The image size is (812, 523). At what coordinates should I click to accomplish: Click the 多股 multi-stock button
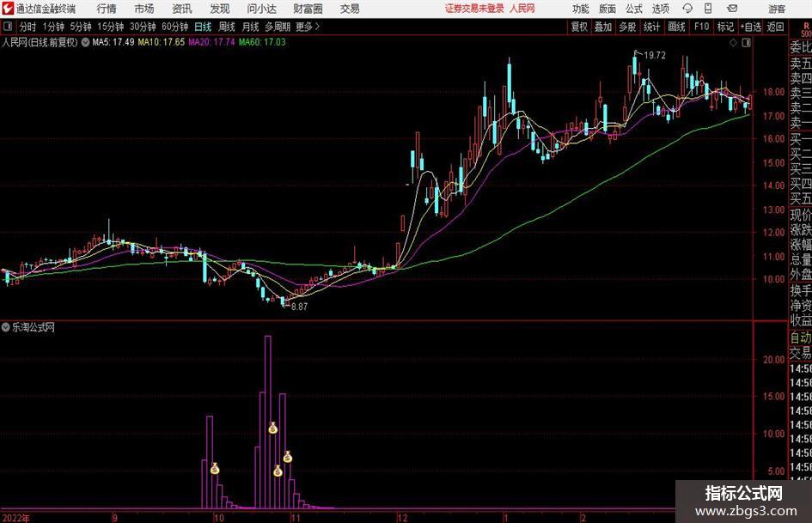(627, 27)
